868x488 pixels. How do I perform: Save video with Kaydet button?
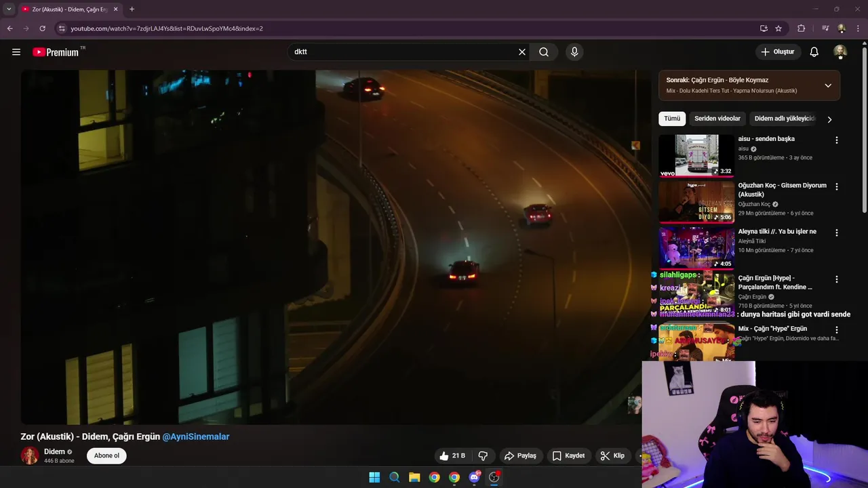(x=568, y=455)
